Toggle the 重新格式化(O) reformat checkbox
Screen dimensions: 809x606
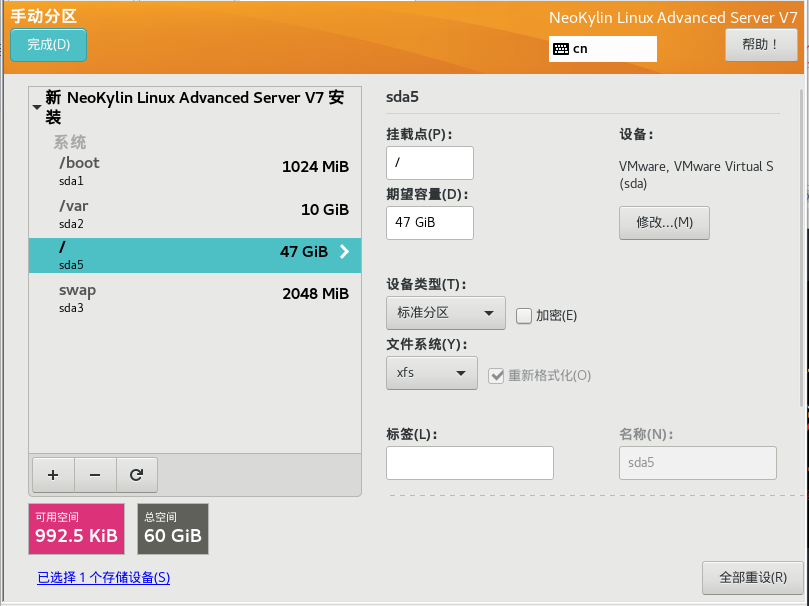pyautogui.click(x=496, y=375)
